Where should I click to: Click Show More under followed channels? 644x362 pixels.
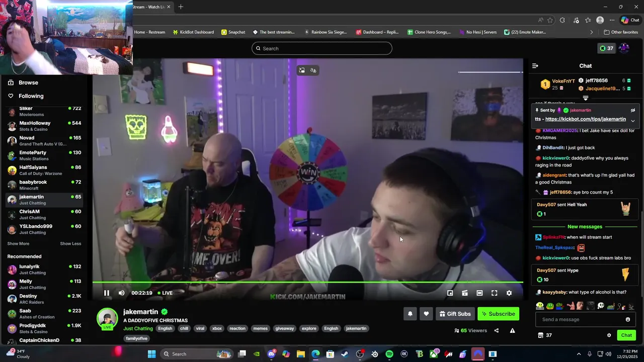click(x=18, y=244)
